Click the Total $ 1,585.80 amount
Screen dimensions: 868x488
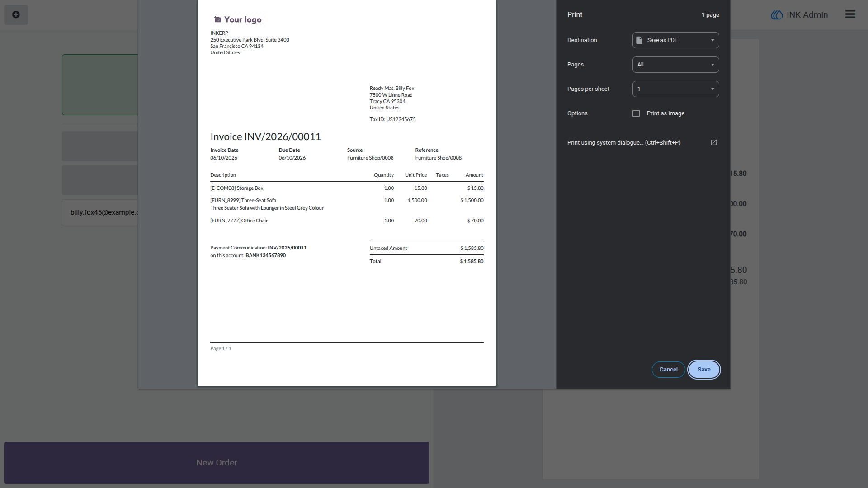(472, 261)
